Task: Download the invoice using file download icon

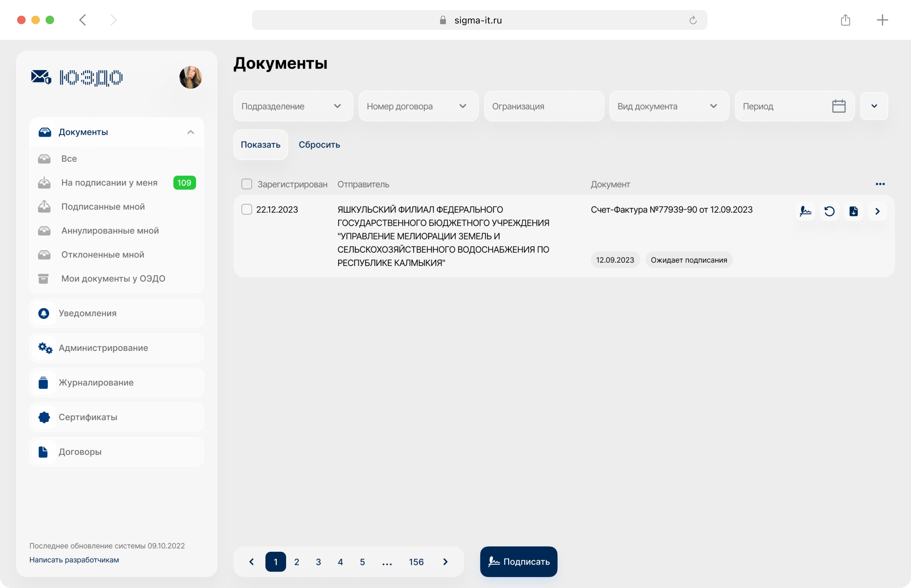Action: coord(853,211)
